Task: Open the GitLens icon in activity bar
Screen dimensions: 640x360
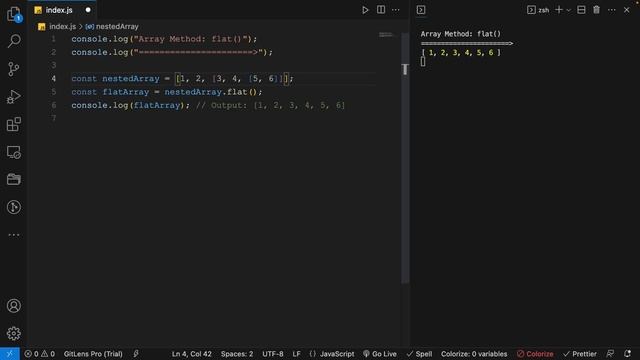Action: [14, 207]
